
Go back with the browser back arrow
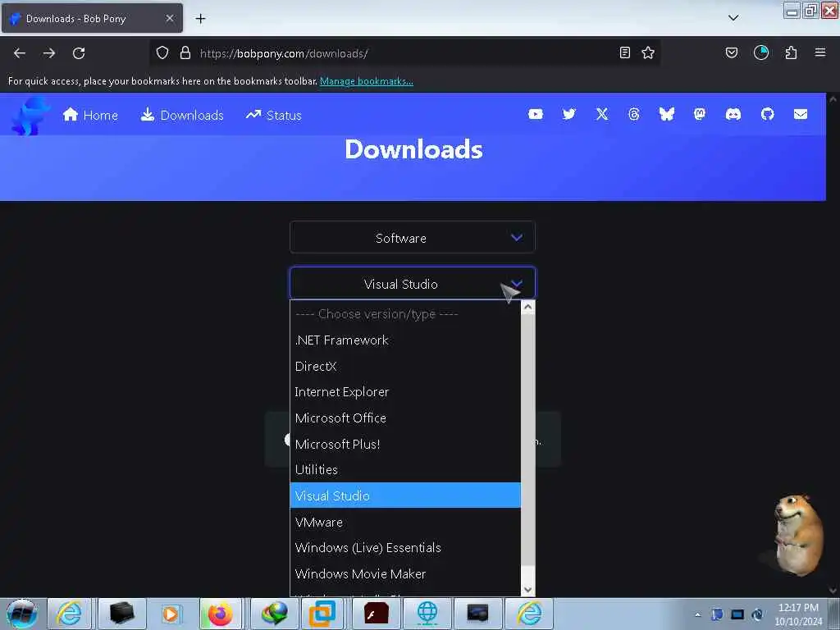[20, 53]
